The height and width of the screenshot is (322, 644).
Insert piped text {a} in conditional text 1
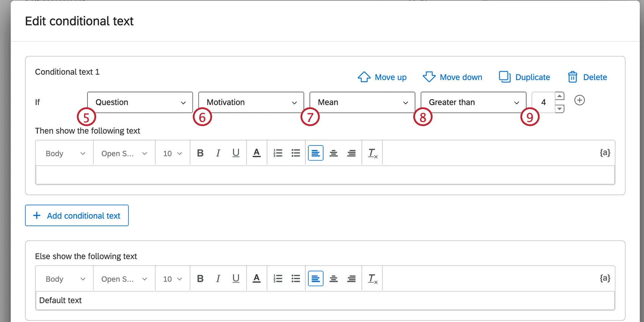[605, 153]
